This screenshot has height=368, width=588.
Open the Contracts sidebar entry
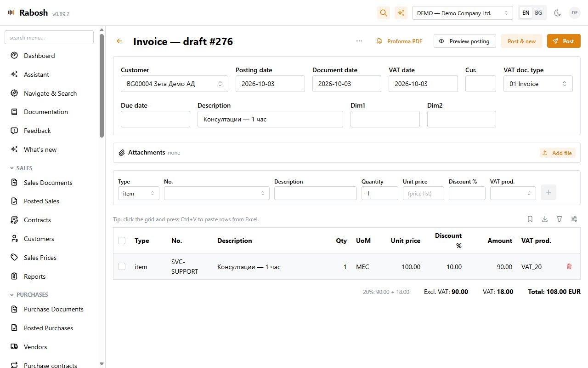tap(50, 220)
